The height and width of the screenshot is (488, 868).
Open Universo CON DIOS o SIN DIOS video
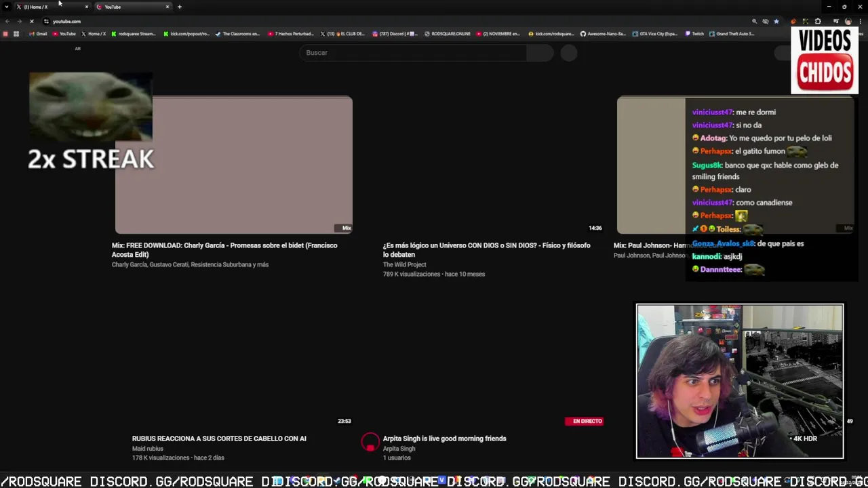pos(486,250)
